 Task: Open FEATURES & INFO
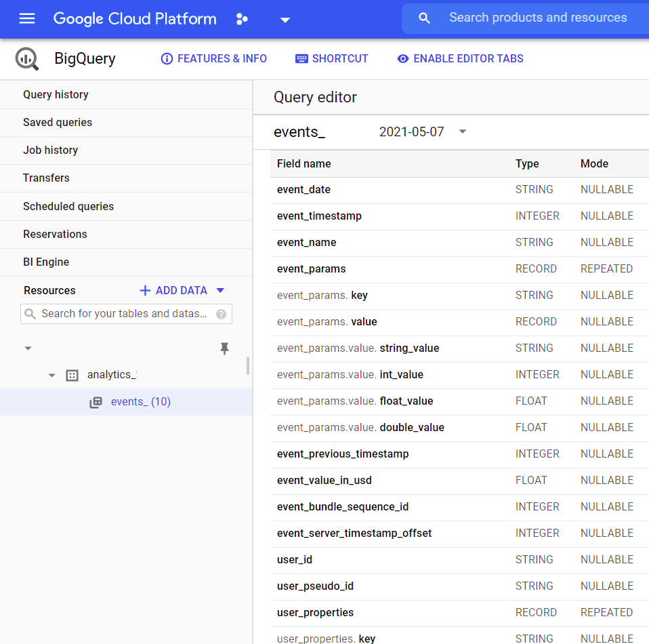pos(213,59)
